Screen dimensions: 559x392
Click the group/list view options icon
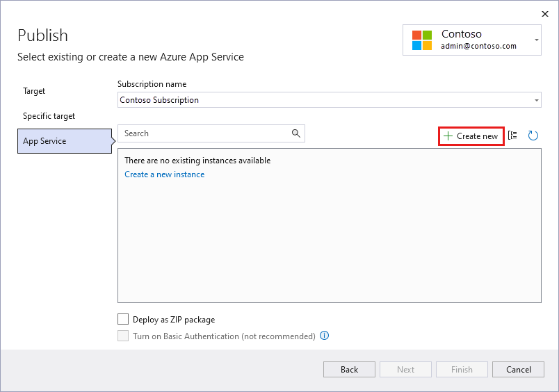(x=513, y=136)
